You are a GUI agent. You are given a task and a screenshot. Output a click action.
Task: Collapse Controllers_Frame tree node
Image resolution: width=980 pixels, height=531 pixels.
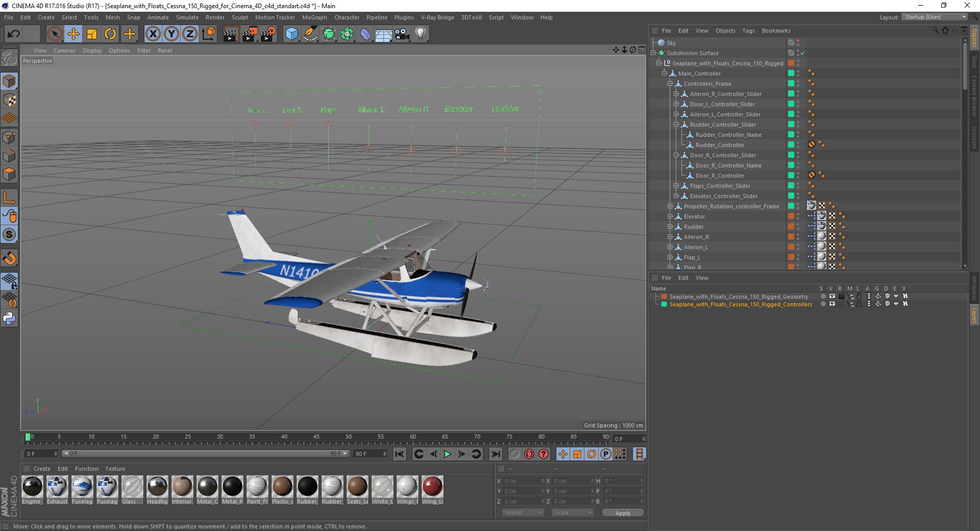pyautogui.click(x=670, y=84)
